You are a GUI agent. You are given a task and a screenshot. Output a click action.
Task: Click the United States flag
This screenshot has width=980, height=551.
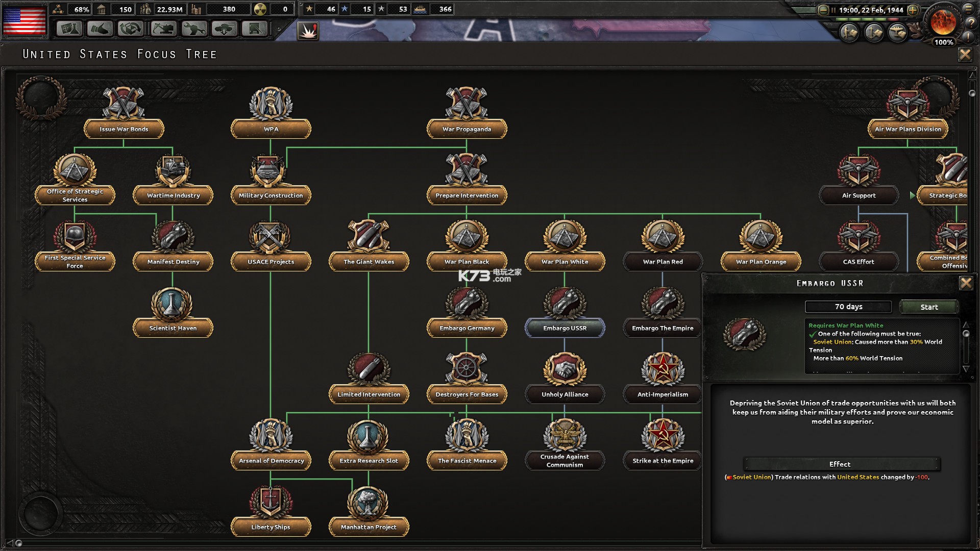[24, 20]
